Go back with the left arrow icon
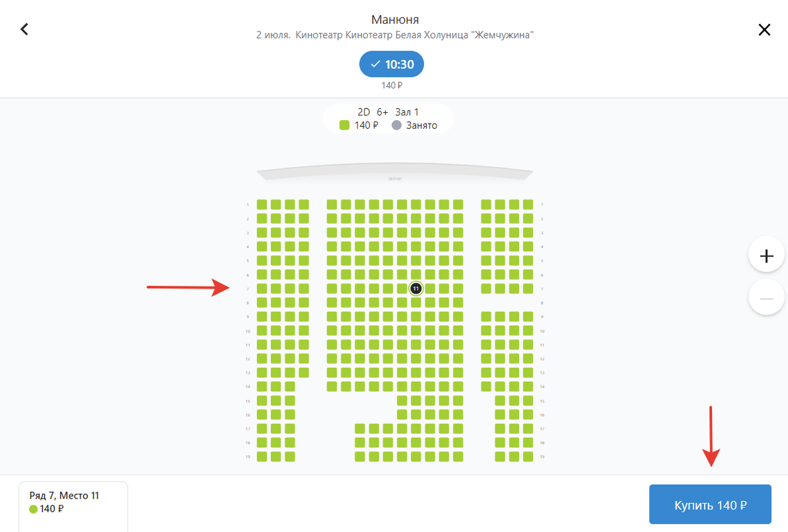Viewport: 788px width, 532px height. 24,29
